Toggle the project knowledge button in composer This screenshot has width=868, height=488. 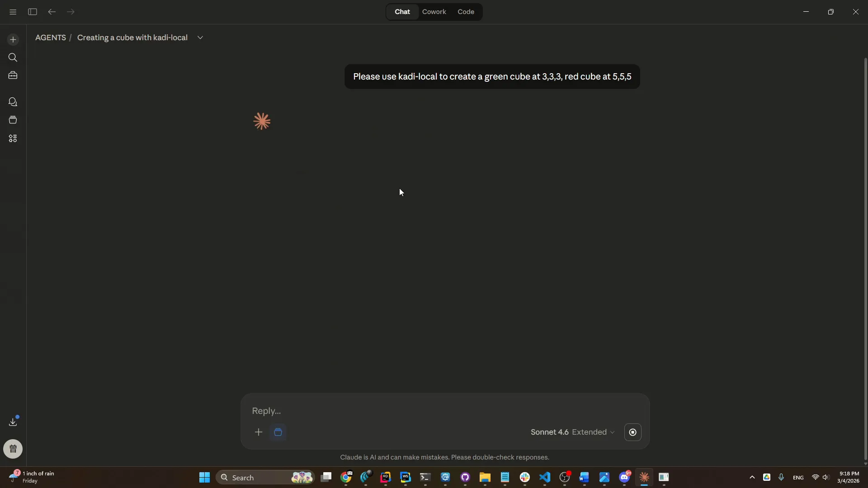coord(278,432)
